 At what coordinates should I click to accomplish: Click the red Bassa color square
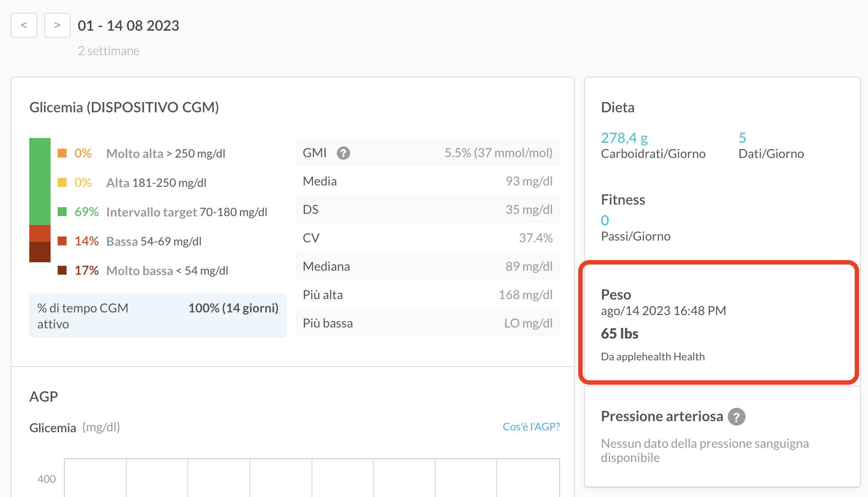click(62, 241)
